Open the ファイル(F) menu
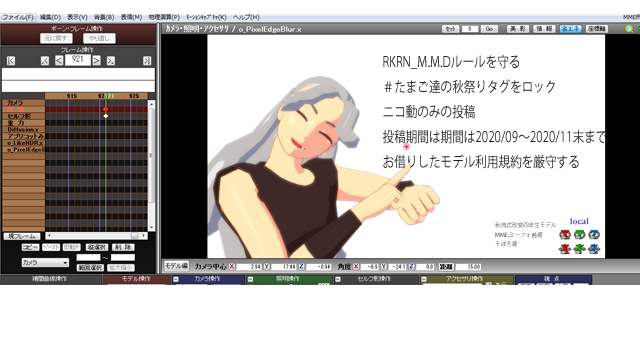The width and height of the screenshot is (640, 360). click(18, 17)
